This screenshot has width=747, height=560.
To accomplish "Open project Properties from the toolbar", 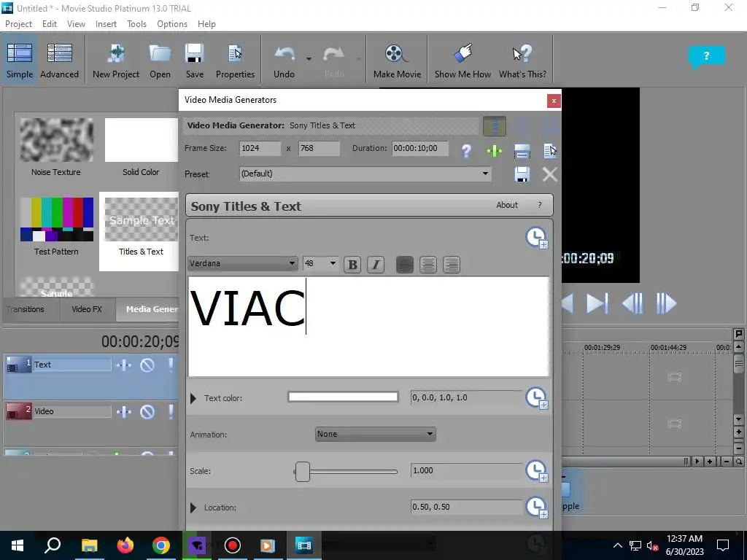I will pyautogui.click(x=235, y=61).
